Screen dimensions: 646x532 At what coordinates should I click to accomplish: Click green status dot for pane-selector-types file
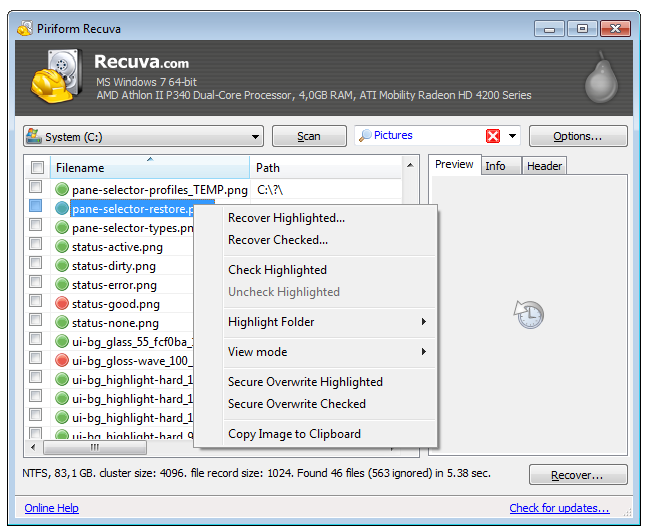coord(62,227)
